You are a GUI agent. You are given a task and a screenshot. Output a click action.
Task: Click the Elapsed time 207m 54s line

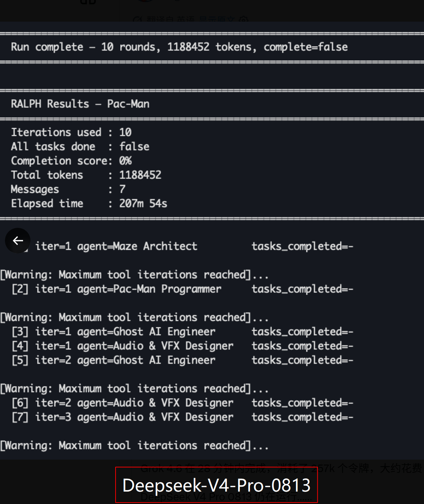click(x=89, y=203)
